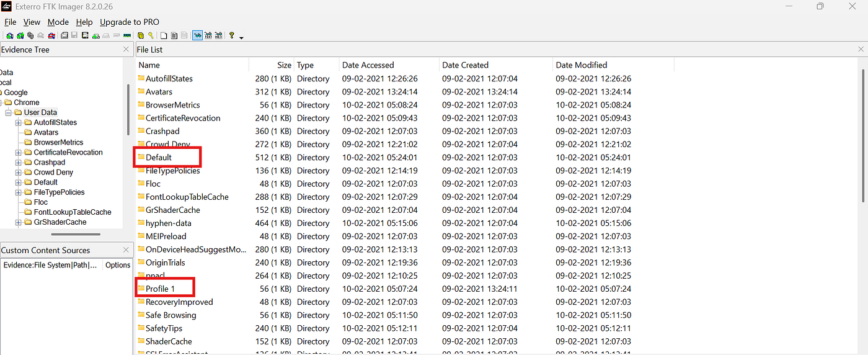Click the Export File Hash List icon
This screenshot has height=355, width=868.
point(174,35)
